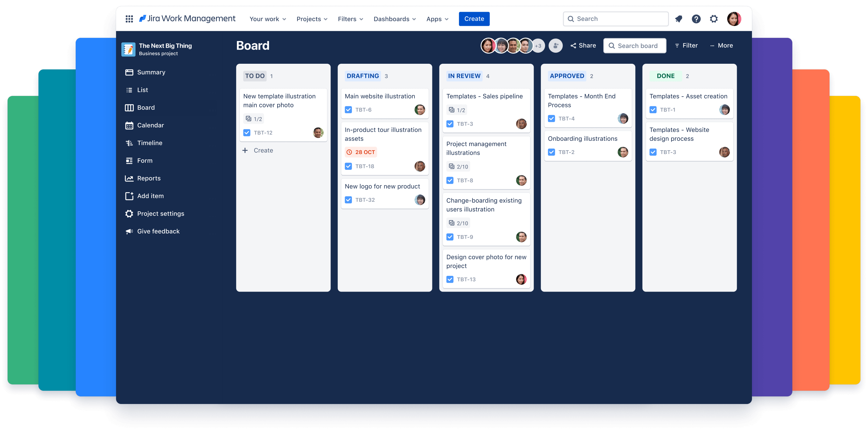The image size is (868, 433).
Task: Open the Summary view
Action: click(150, 72)
